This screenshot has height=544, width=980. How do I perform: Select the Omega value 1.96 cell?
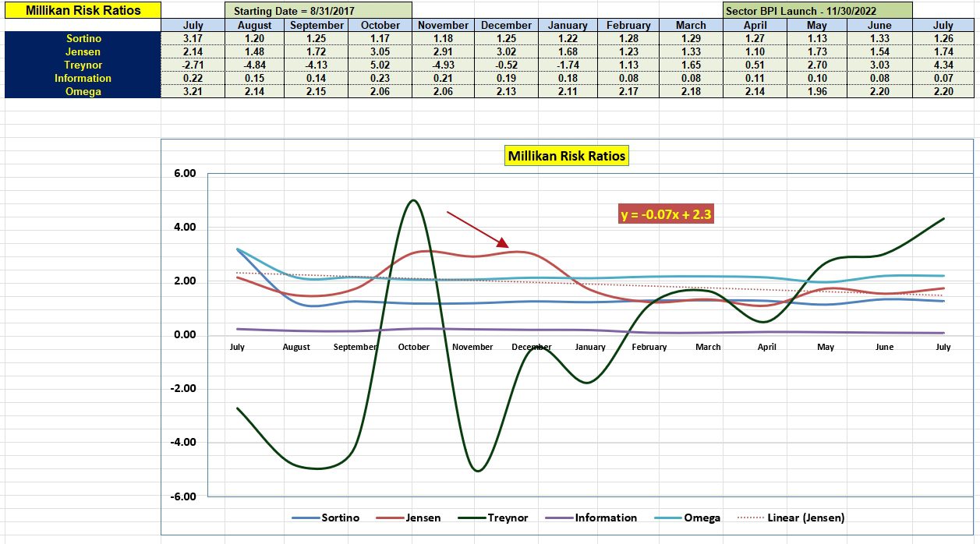817,91
